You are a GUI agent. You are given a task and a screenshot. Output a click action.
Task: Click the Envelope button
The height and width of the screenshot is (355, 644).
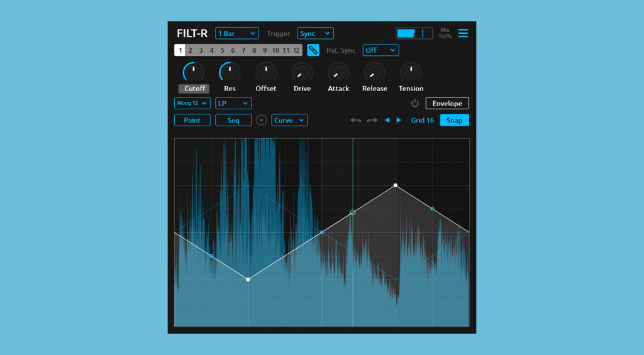pyautogui.click(x=447, y=103)
